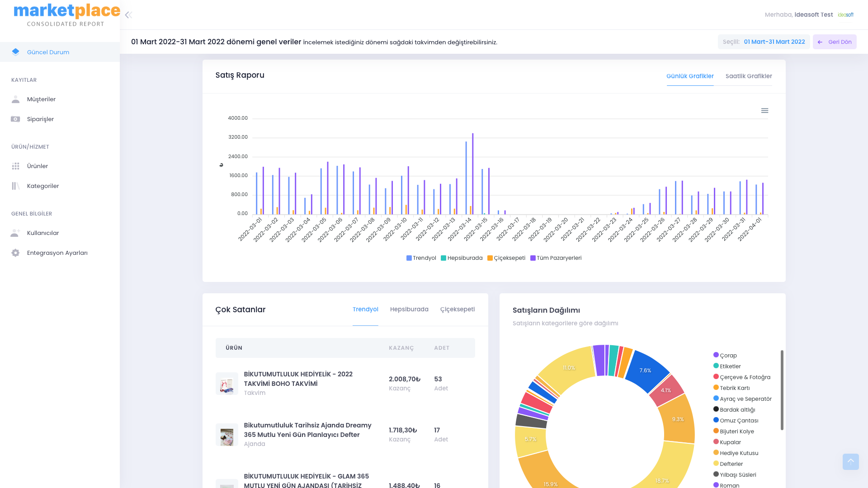Click the 2.008,70₺ earnings value
The image size is (868, 488).
pos(405,379)
